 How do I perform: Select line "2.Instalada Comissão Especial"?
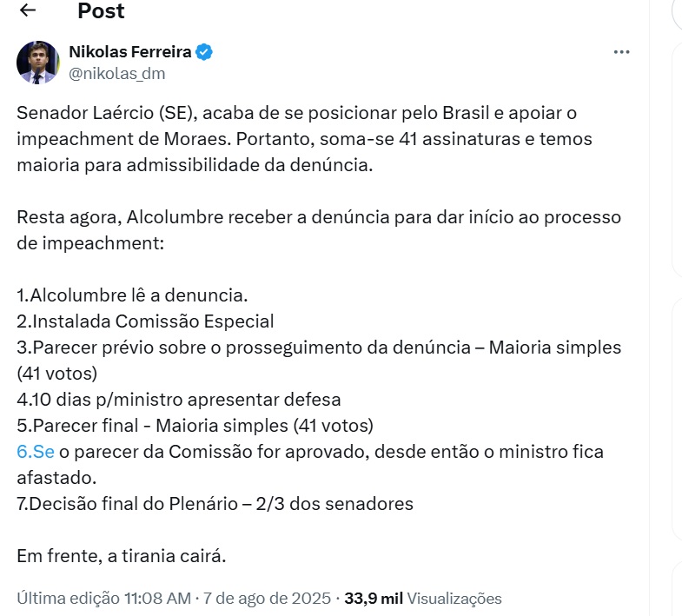pos(145,321)
